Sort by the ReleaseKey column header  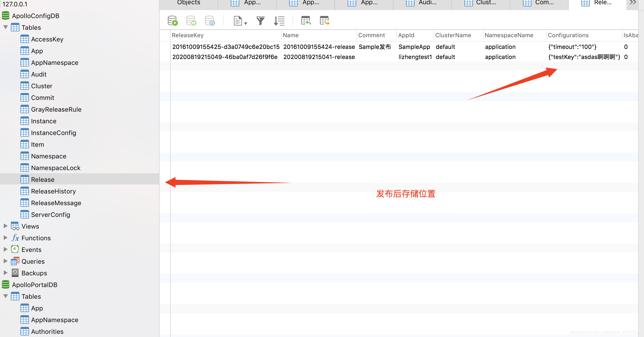226,35
